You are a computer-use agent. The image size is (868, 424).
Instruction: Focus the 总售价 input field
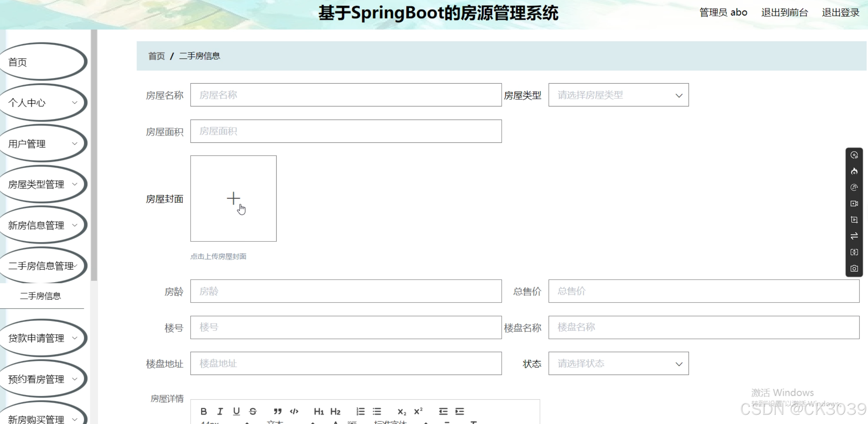click(704, 291)
